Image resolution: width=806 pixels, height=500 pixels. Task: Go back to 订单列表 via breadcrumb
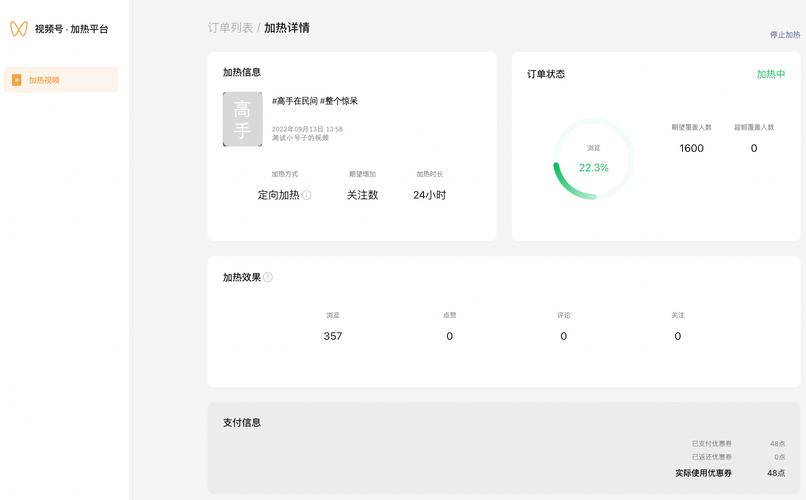point(229,28)
